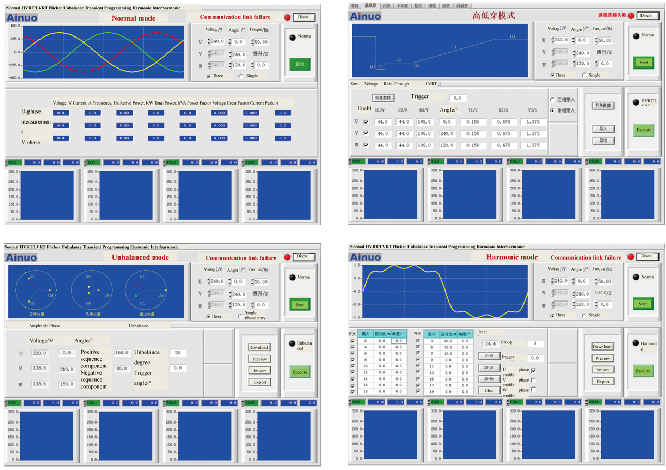666x470 pixels.
Task: Click the green Start button in Harmonic mode window
Action: (643, 303)
